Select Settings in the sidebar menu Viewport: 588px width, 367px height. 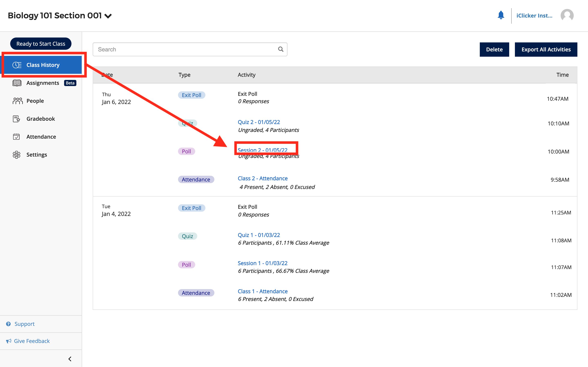[37, 155]
